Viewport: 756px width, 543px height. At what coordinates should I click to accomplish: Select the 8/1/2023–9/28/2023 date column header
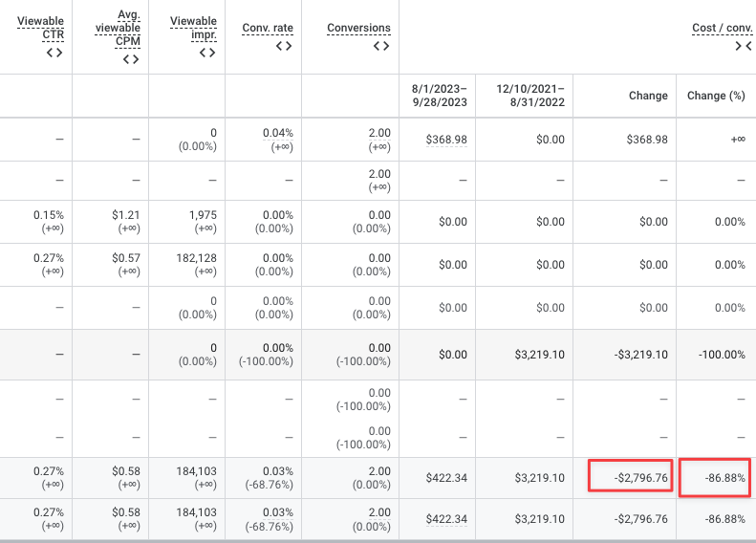(440, 96)
